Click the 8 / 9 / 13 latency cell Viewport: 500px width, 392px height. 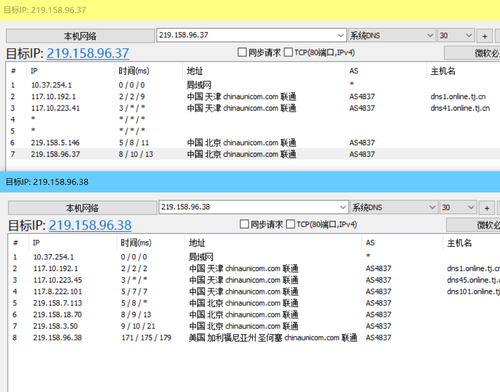click(136, 315)
